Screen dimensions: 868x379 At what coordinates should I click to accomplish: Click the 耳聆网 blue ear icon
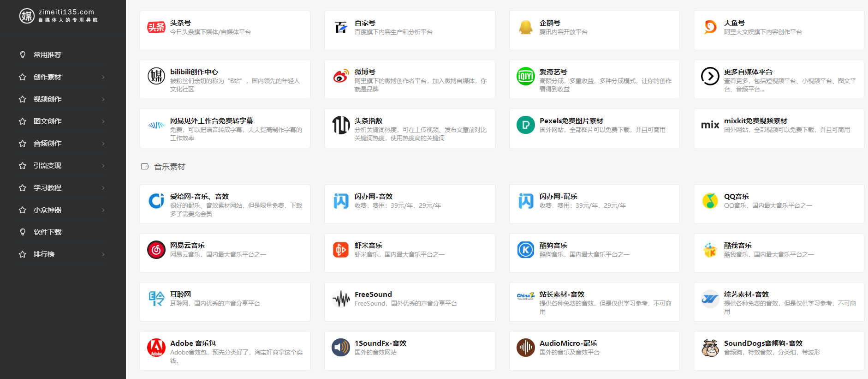tap(156, 299)
